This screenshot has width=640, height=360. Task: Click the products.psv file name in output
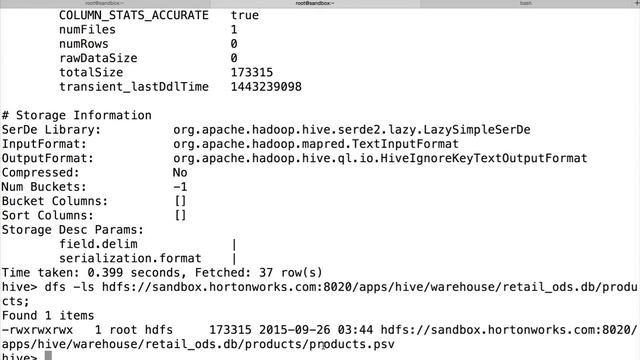[x=351, y=344]
